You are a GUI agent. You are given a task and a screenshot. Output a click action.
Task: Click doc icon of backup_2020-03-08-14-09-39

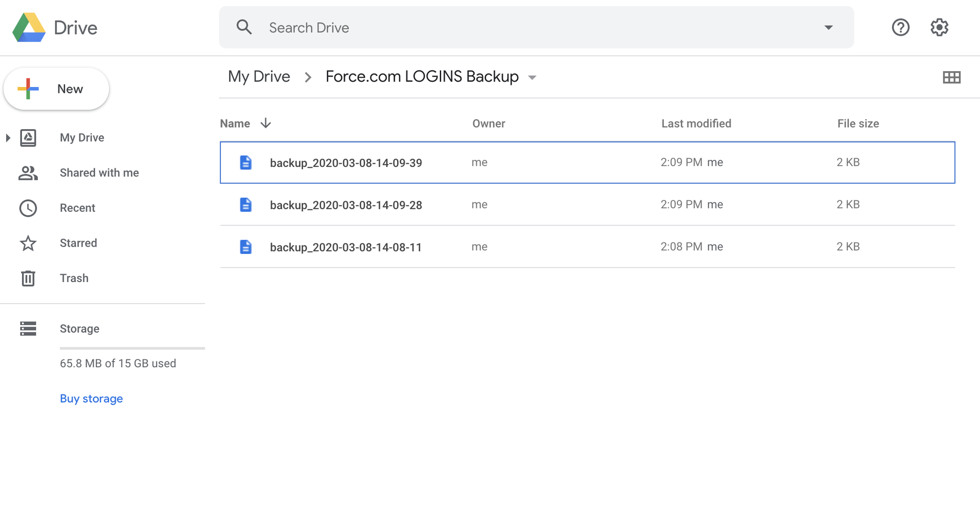(245, 163)
